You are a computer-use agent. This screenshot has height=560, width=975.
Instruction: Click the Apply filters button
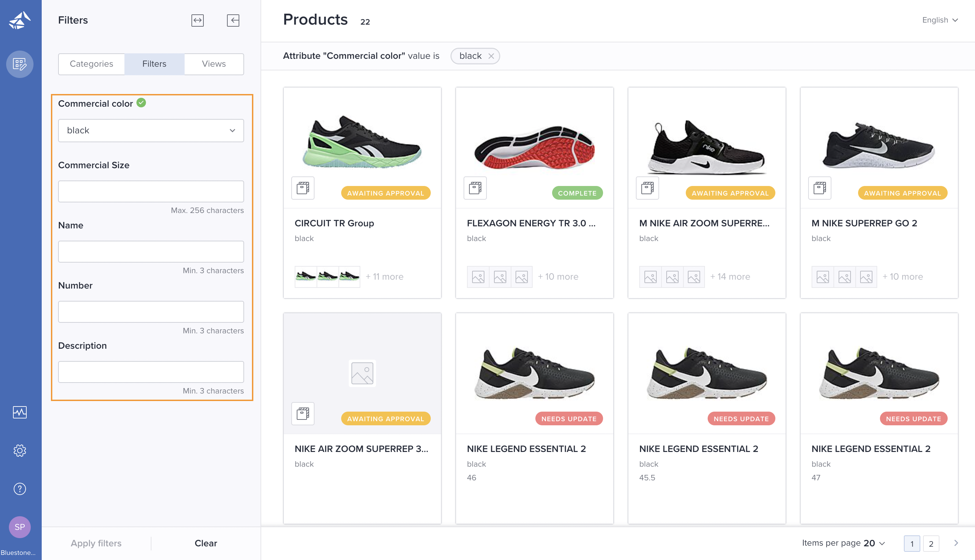click(96, 543)
